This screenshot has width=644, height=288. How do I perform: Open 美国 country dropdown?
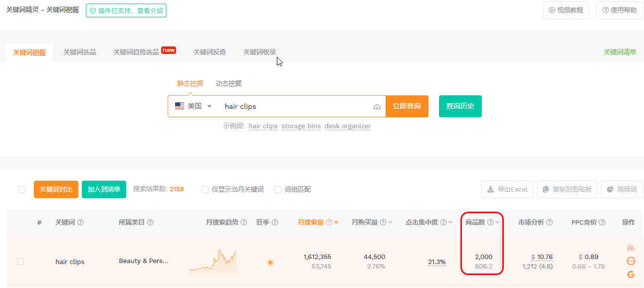click(x=194, y=106)
